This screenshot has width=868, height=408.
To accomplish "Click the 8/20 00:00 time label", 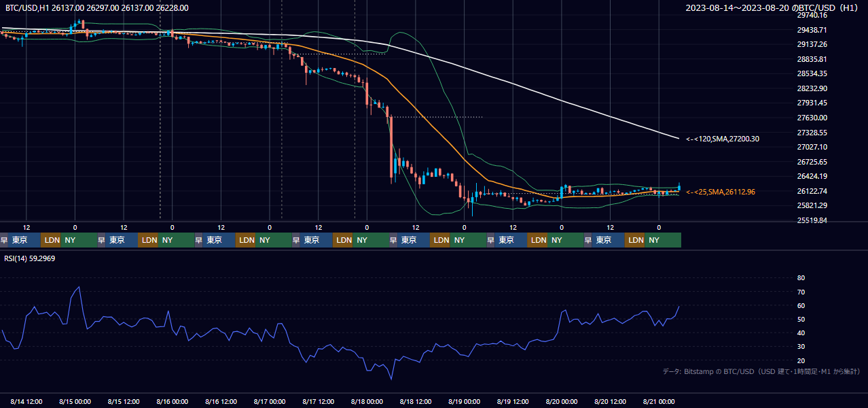I will click(x=562, y=402).
